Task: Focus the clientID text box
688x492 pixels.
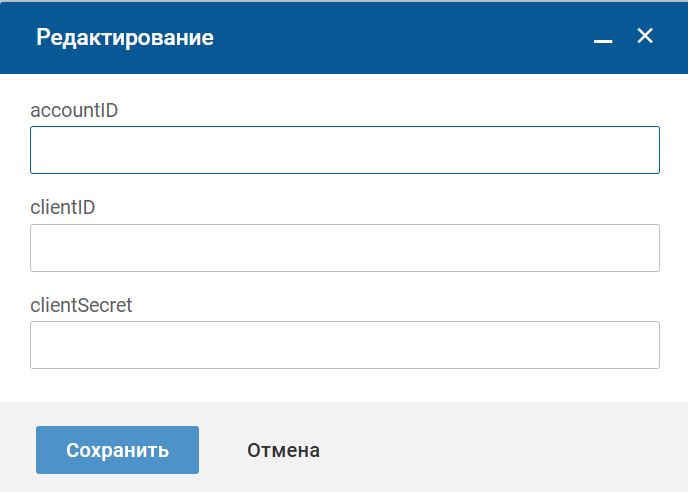Action: click(344, 248)
